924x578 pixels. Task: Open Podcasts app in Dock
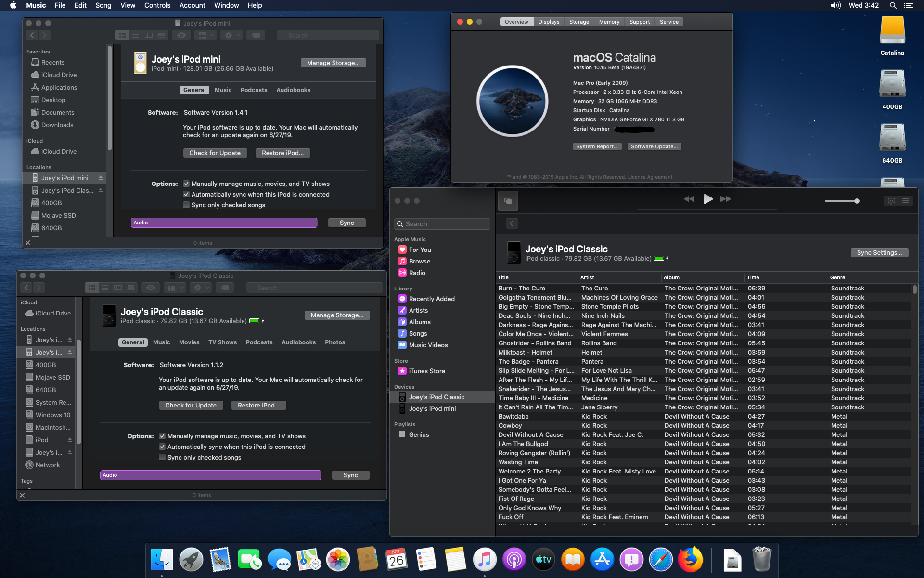(x=514, y=560)
